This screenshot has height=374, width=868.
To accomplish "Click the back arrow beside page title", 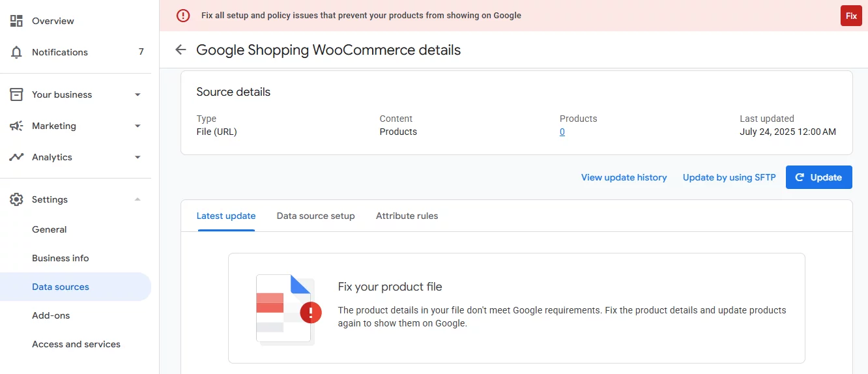I will (x=181, y=50).
